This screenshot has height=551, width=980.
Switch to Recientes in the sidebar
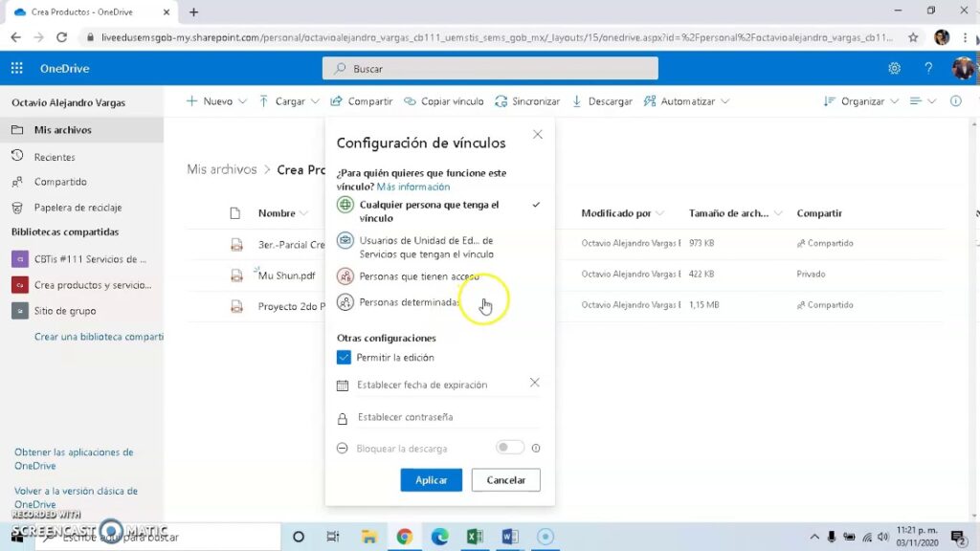(57, 157)
